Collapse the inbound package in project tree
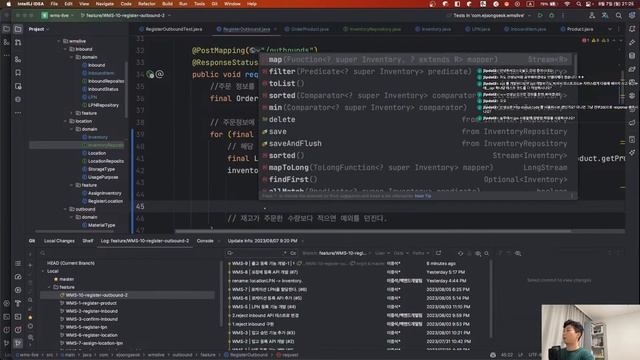 tap(65, 49)
